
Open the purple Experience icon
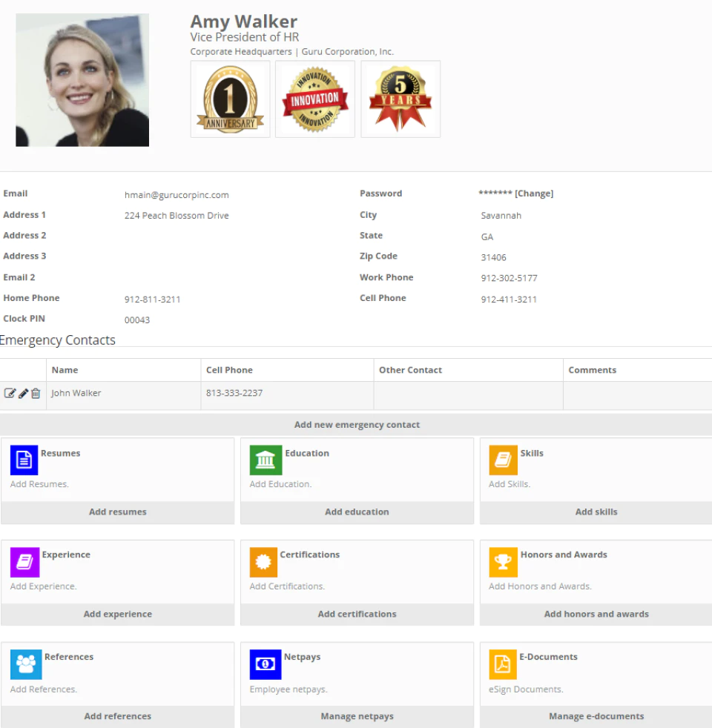24,562
